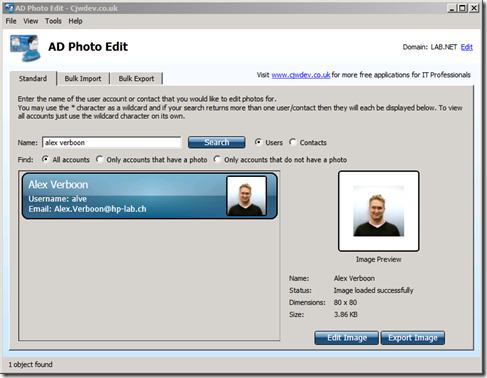
Task: Click the 1 object found status bar text
Action: click(x=30, y=364)
